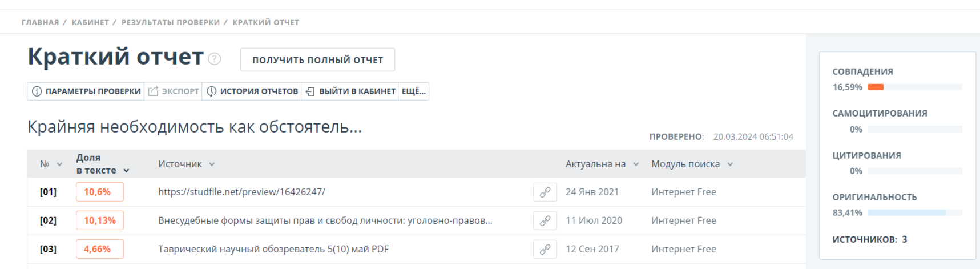Viewport: 980px width, 269px height.
Task: Click date 12 Сен 2017
Action: coord(592,249)
